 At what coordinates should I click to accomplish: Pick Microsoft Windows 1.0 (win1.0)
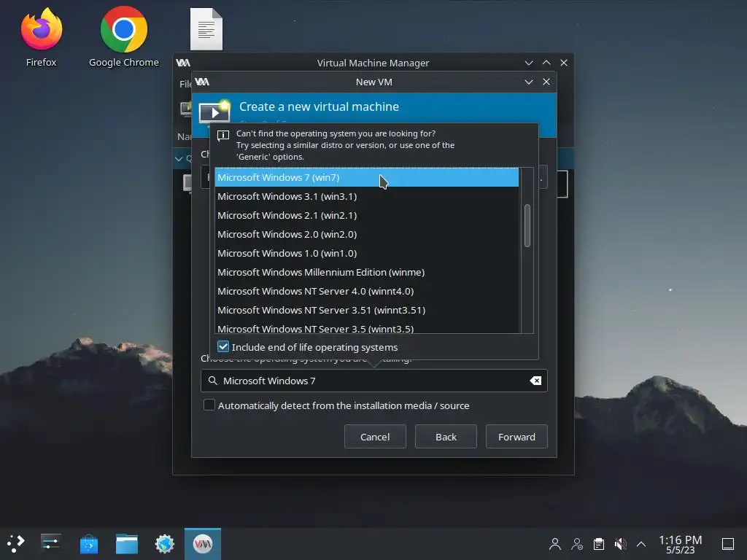[x=367, y=253]
